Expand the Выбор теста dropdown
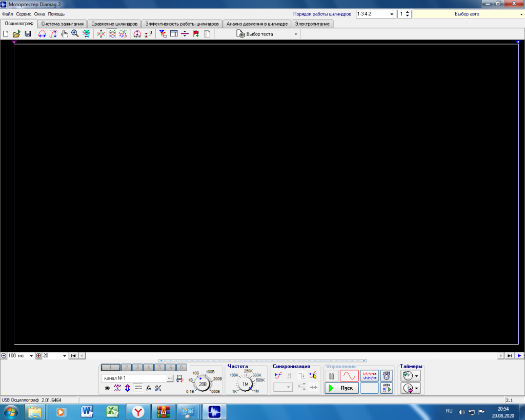The image size is (525, 420). pyautogui.click(x=296, y=34)
